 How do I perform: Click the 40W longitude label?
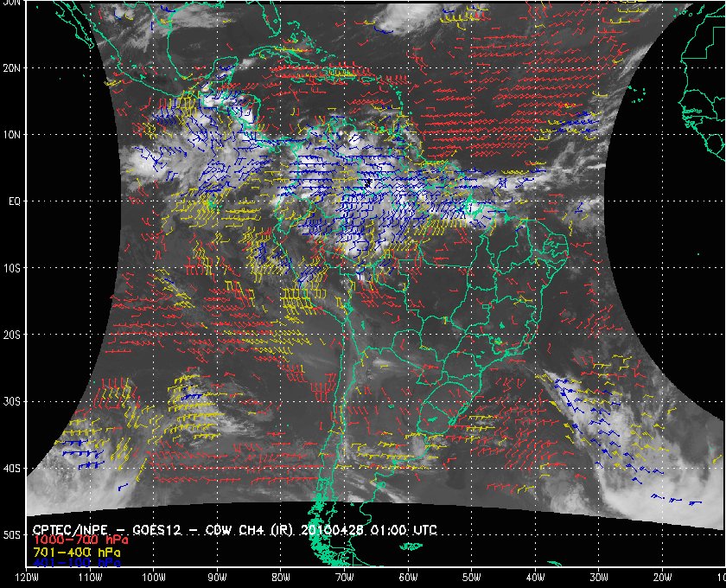(535, 578)
